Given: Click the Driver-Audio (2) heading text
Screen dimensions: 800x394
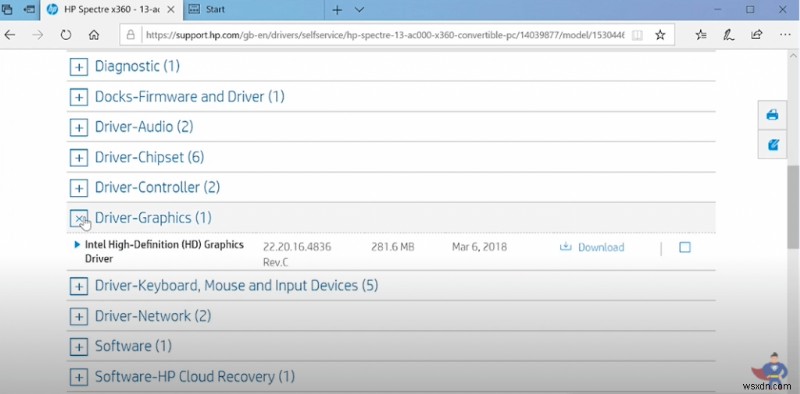Looking at the screenshot, I should point(144,127).
